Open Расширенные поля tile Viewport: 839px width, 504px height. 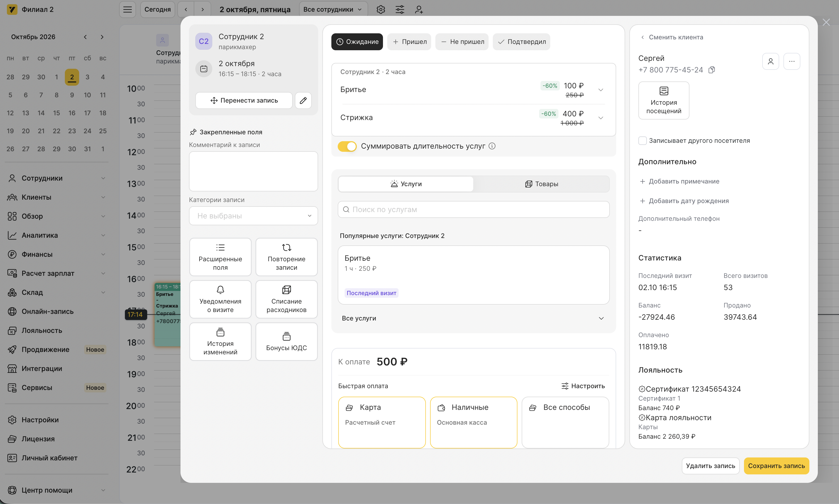tap(220, 257)
